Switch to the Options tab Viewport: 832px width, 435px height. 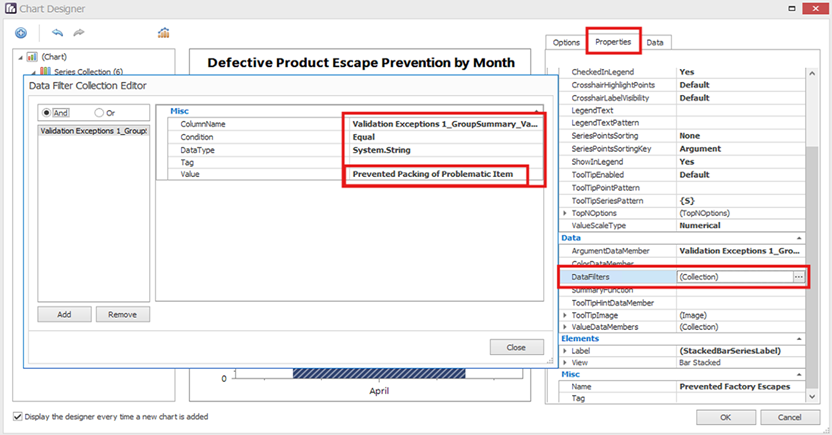pyautogui.click(x=566, y=42)
